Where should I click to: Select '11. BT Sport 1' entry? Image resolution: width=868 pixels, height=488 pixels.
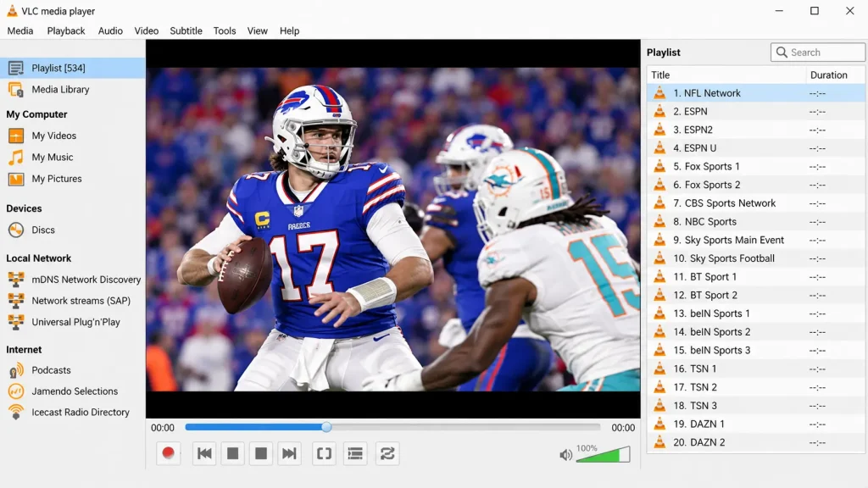pos(755,277)
